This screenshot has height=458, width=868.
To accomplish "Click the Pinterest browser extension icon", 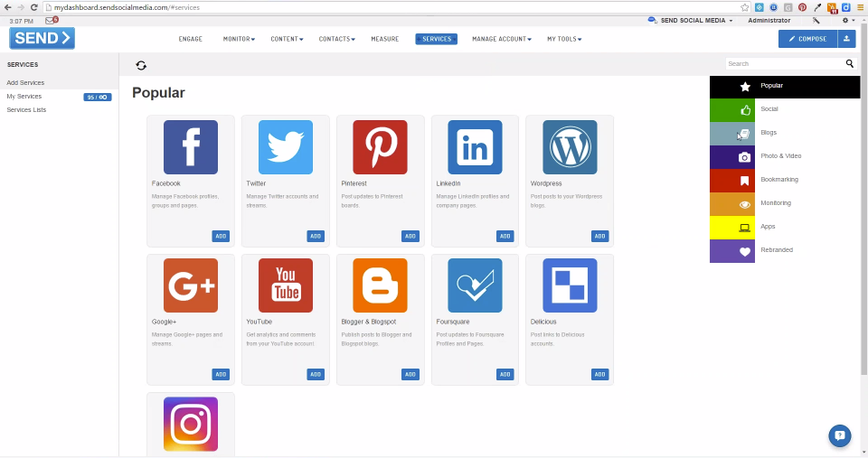I will tap(802, 7).
